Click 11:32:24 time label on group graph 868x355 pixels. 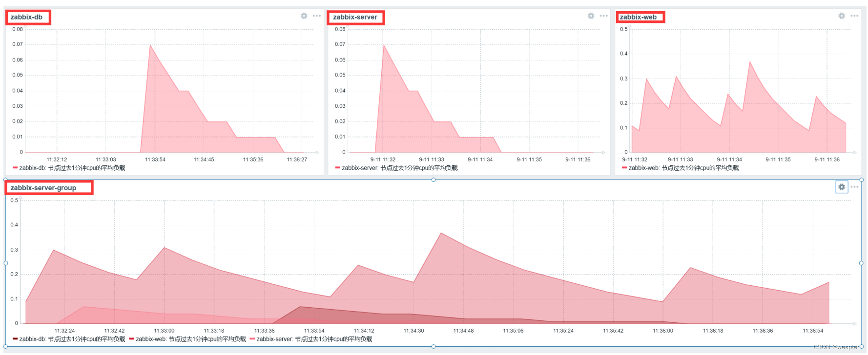(65, 331)
